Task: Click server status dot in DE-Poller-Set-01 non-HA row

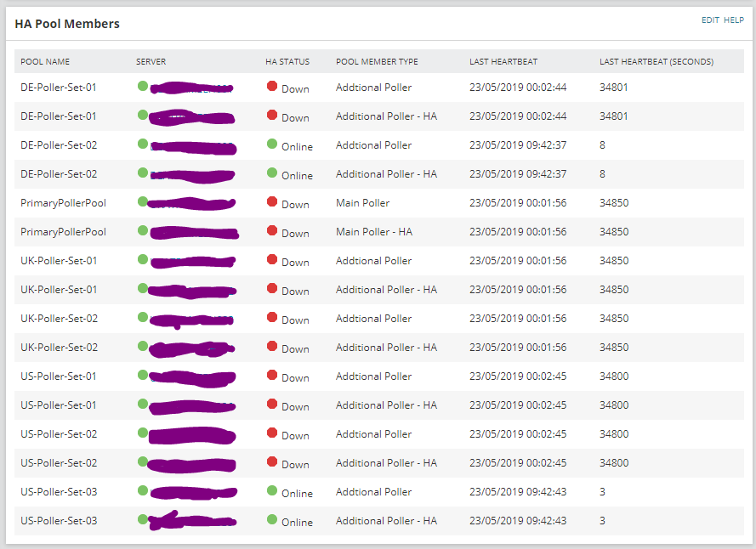Action: [143, 87]
